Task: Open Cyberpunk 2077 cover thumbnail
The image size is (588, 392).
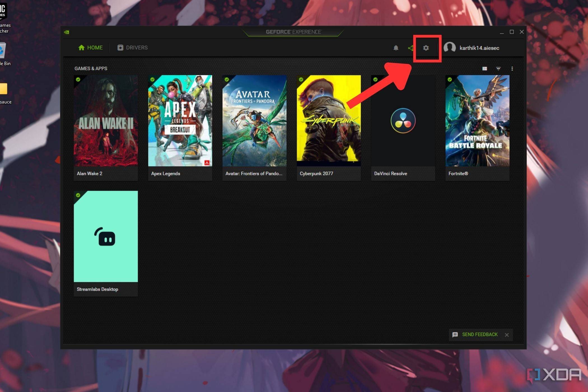Action: 329,121
